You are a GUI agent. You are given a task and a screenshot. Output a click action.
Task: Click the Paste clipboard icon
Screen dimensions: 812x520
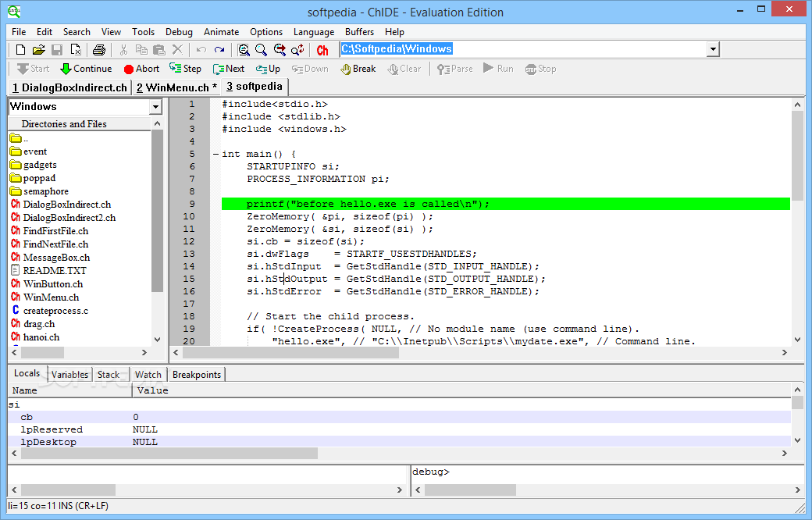click(159, 50)
